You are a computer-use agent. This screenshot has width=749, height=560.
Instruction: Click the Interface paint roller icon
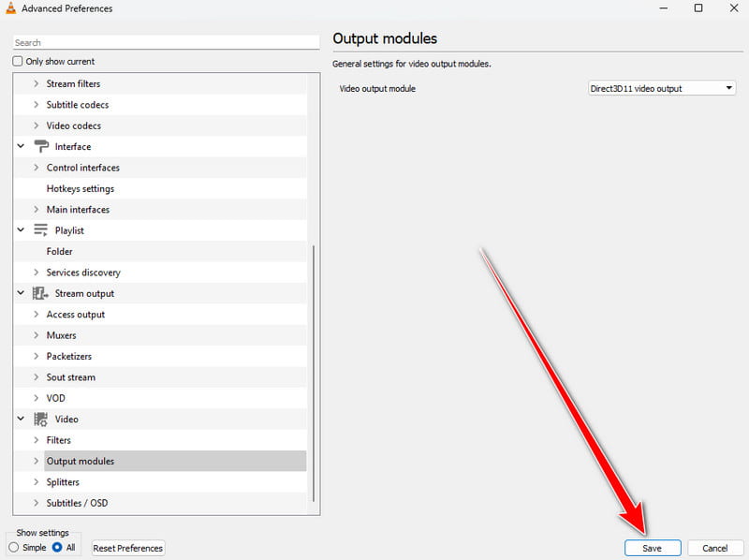pos(41,146)
